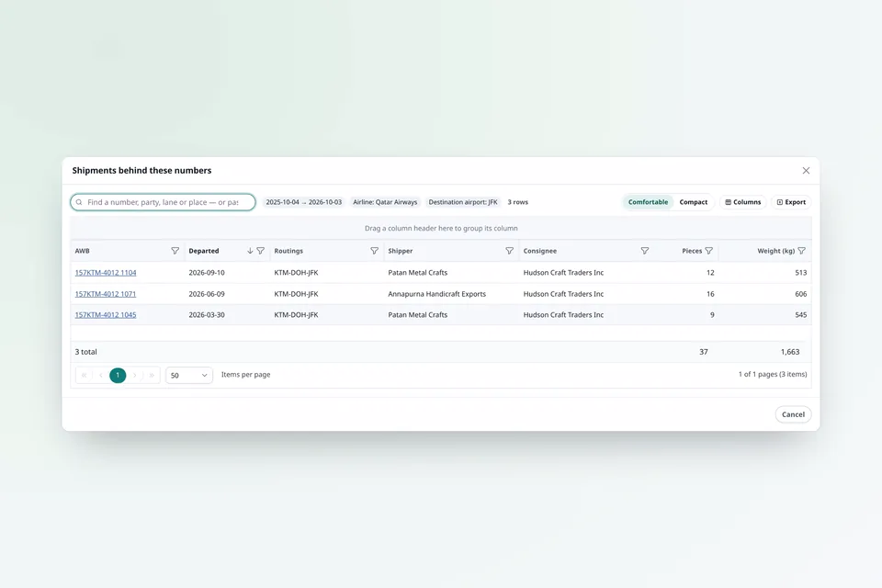The height and width of the screenshot is (588, 882).
Task: Click the Shipper column header
Action: coord(401,251)
